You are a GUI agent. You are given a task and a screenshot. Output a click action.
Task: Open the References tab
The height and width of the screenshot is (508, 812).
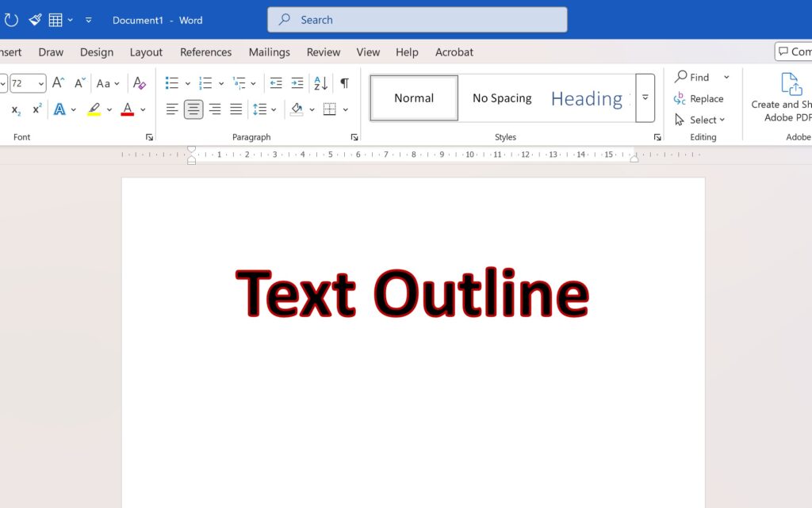coord(205,52)
